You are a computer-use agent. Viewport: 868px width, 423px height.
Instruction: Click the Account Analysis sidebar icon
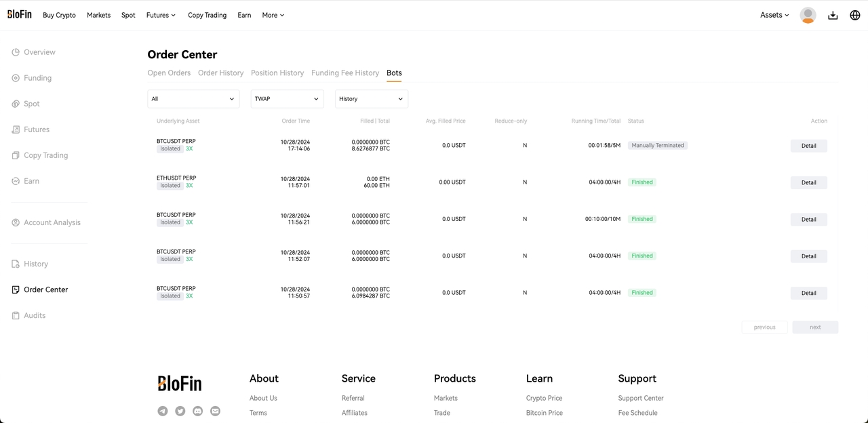point(16,222)
